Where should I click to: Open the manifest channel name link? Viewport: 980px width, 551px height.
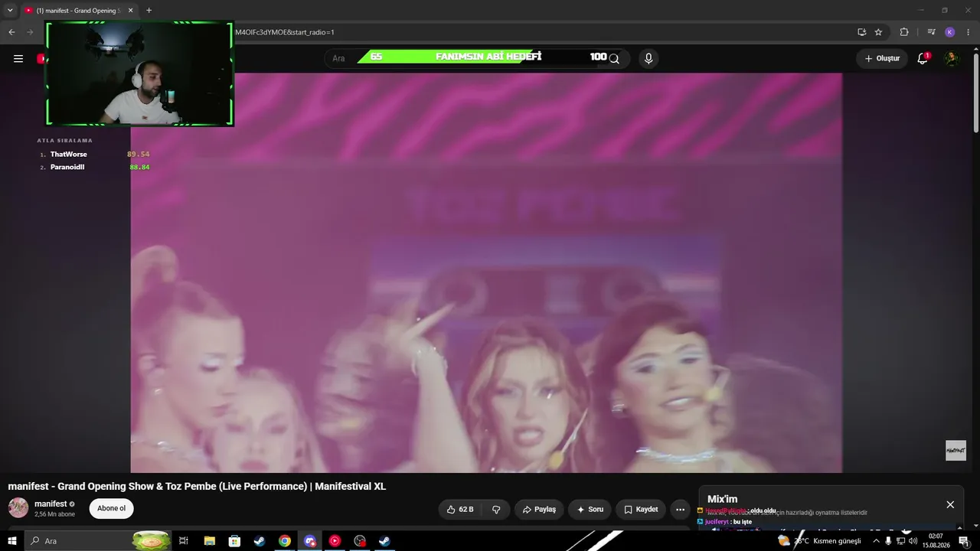click(51, 504)
